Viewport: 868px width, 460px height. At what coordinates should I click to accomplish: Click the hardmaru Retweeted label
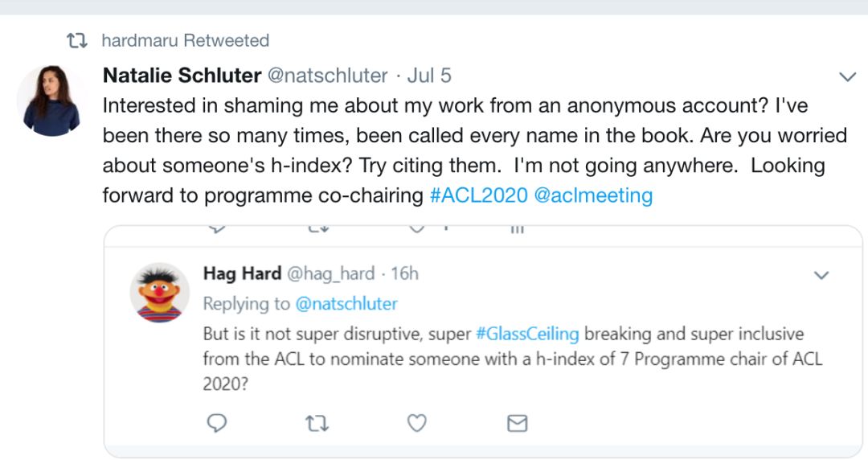185,40
